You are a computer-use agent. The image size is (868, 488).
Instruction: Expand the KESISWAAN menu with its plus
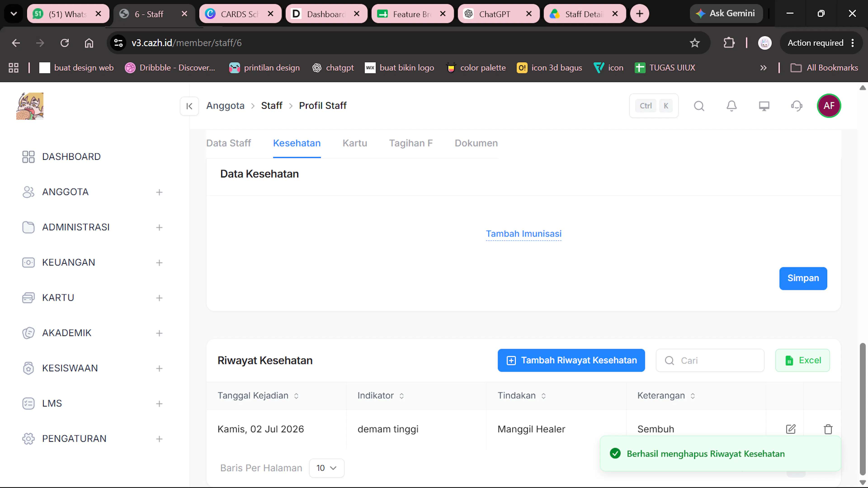pos(159,368)
